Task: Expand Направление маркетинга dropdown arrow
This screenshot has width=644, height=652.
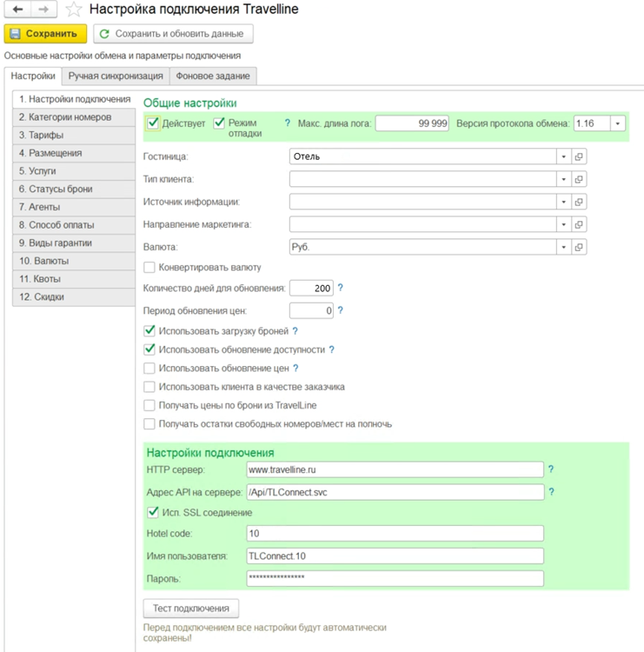Action: 564,224
